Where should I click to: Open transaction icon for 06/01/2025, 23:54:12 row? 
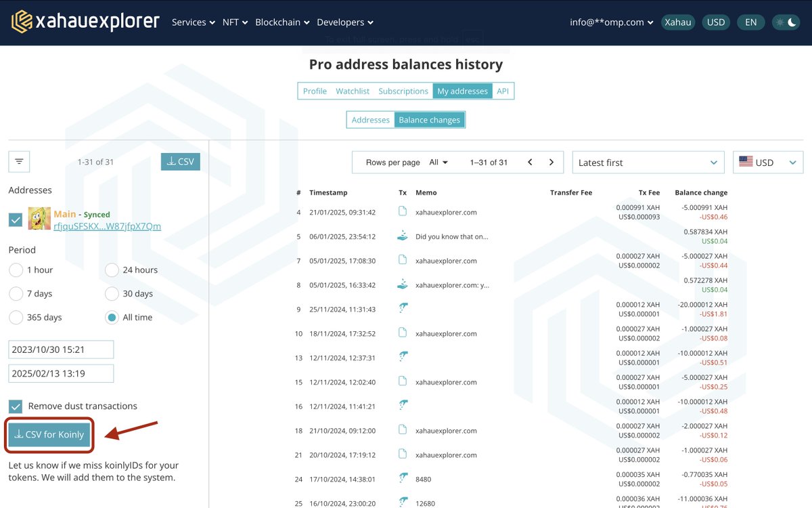(403, 236)
